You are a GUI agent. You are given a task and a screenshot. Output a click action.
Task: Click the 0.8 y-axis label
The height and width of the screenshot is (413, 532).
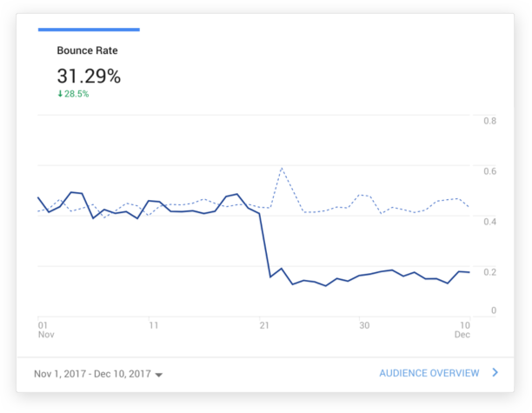[x=490, y=121]
